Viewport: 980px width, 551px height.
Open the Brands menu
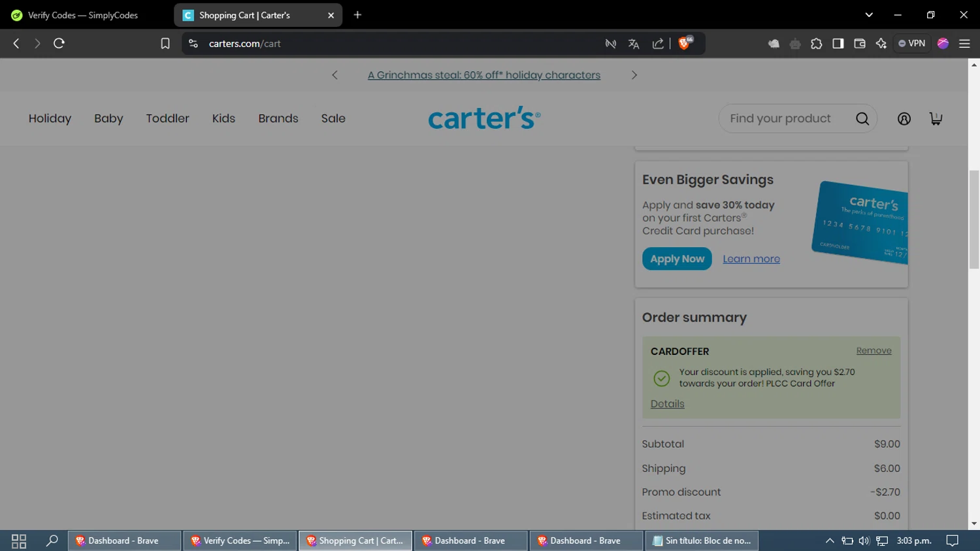pos(278,118)
